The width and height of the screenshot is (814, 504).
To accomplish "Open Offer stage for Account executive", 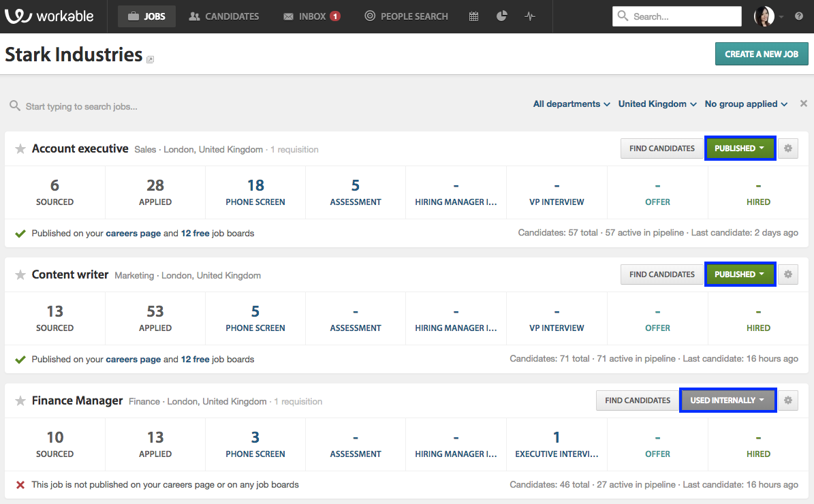I will coord(658,193).
